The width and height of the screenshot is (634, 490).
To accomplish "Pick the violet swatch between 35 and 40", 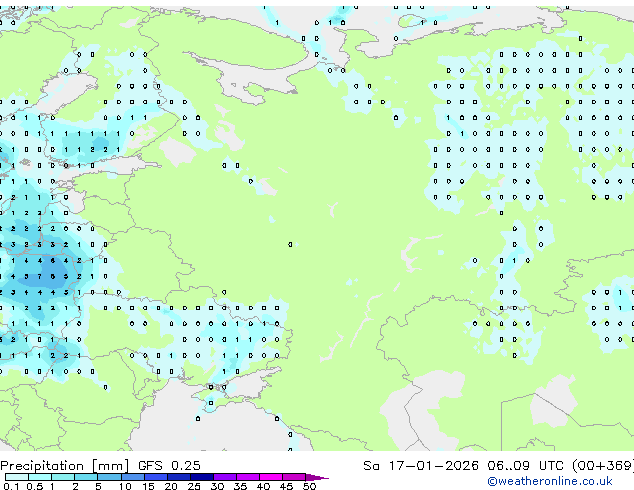I will pyautogui.click(x=247, y=477).
